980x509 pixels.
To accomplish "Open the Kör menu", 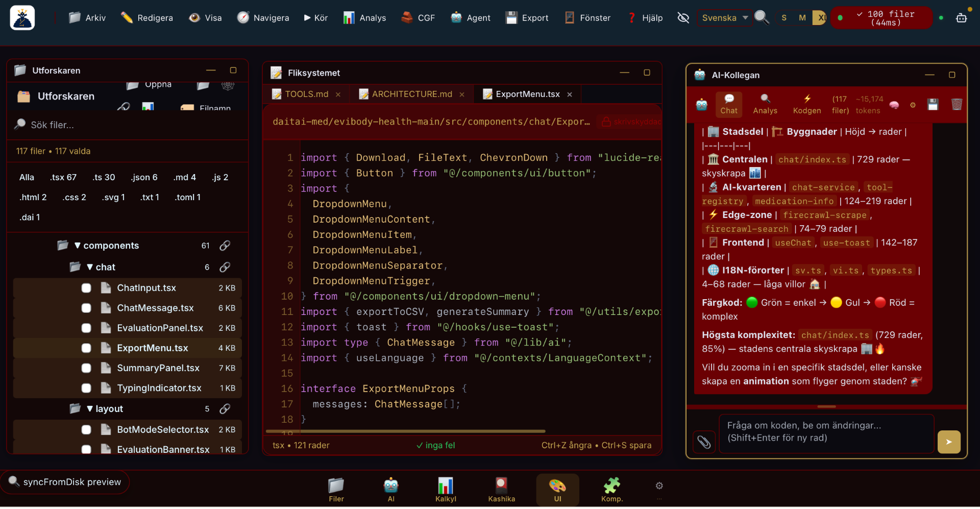I will click(316, 18).
